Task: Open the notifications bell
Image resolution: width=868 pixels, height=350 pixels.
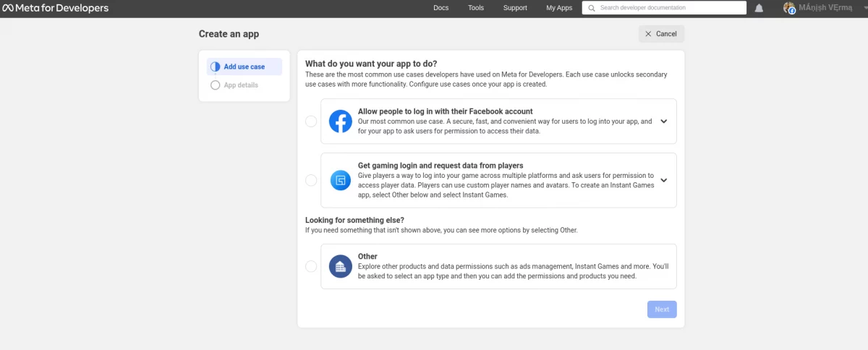Action: click(759, 8)
